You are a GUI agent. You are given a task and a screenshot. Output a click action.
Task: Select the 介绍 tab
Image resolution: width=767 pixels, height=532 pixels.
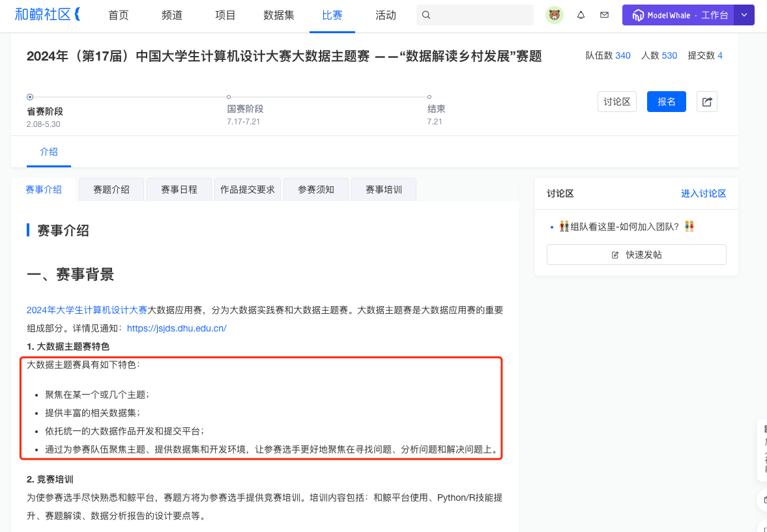49,152
